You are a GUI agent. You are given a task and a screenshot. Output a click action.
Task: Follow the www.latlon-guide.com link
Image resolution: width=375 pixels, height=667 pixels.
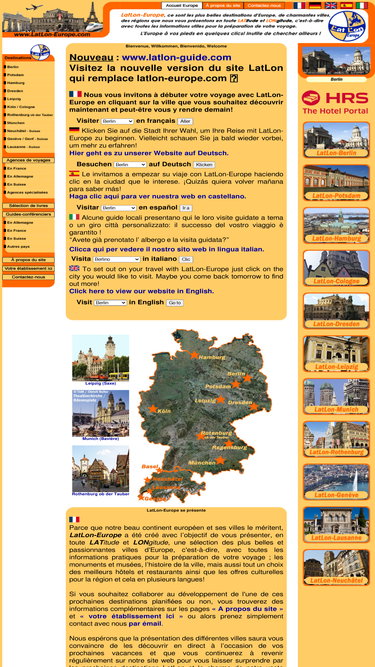[x=176, y=57]
